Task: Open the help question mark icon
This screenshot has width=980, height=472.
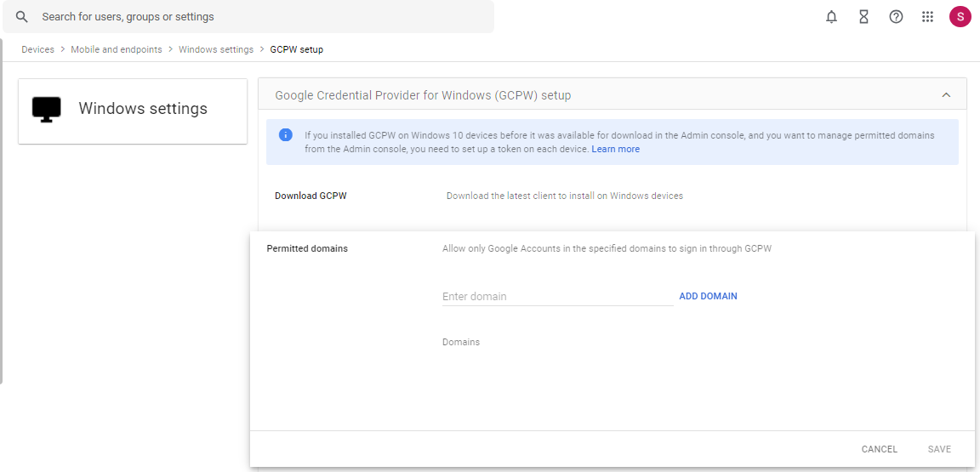Action: [x=897, y=17]
